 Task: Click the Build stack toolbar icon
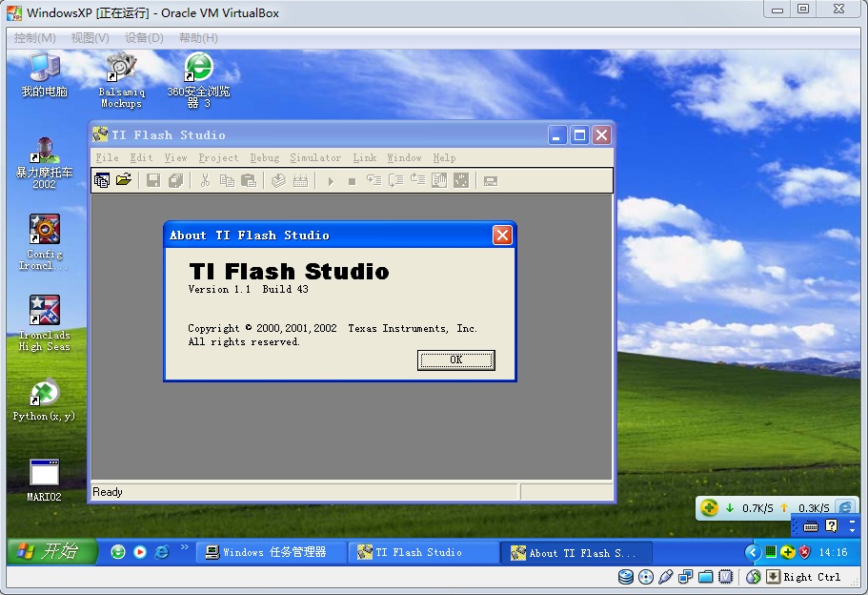pyautogui.click(x=278, y=180)
